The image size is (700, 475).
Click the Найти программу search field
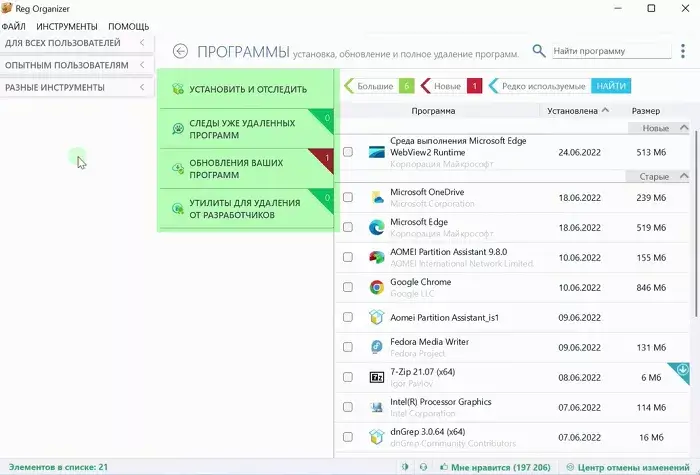610,51
